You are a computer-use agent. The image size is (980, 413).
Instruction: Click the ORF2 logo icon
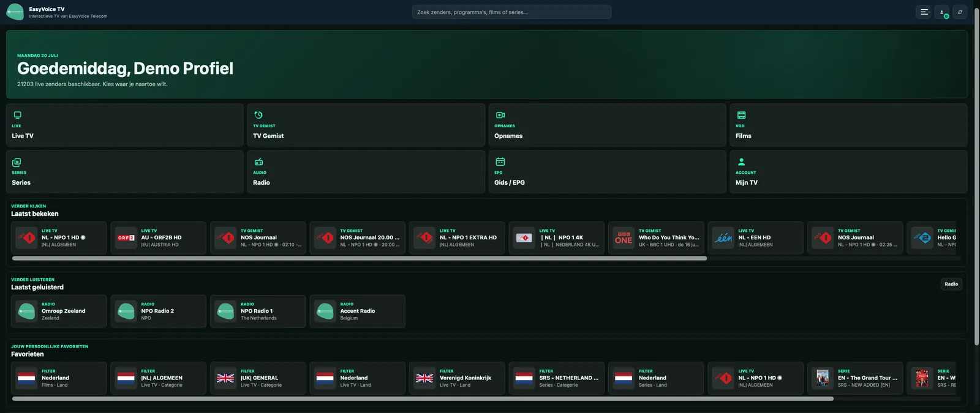126,238
